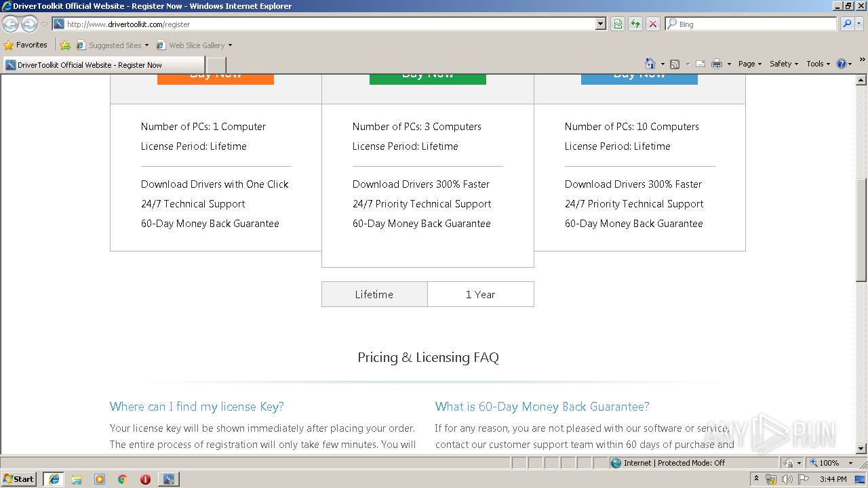Click the Print icon
868x488 pixels.
coord(717,64)
